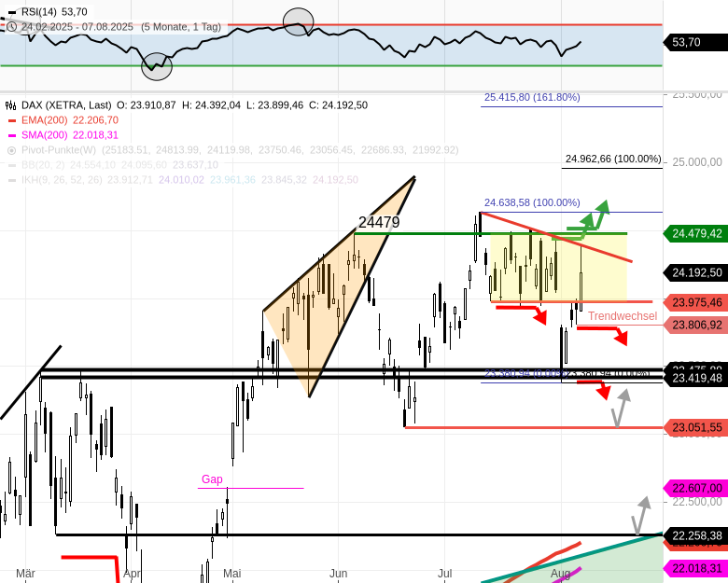This screenshot has width=728, height=583.
Task: Select the Fibonacci label 24.962,66 (100.00%)
Action: coord(613,159)
